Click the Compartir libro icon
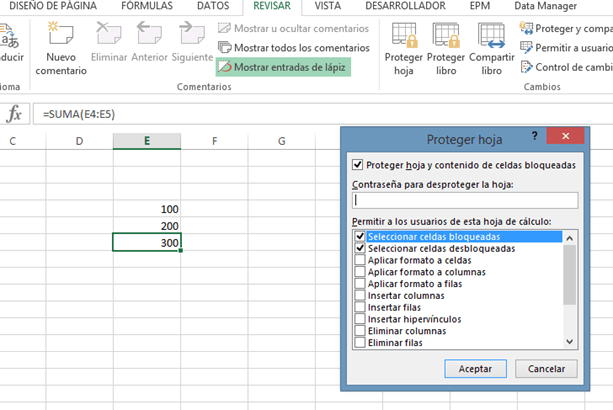The height and width of the screenshot is (410, 613). click(491, 36)
